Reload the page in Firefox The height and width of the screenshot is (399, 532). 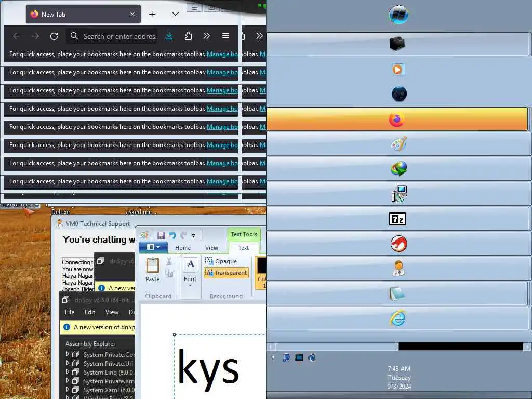[x=54, y=36]
